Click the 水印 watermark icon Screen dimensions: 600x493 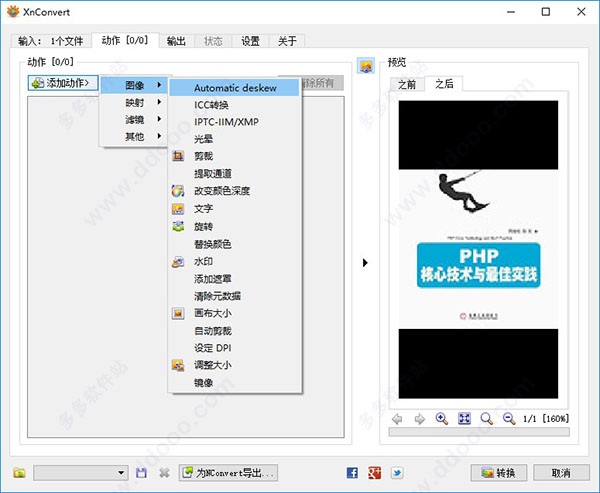(178, 261)
